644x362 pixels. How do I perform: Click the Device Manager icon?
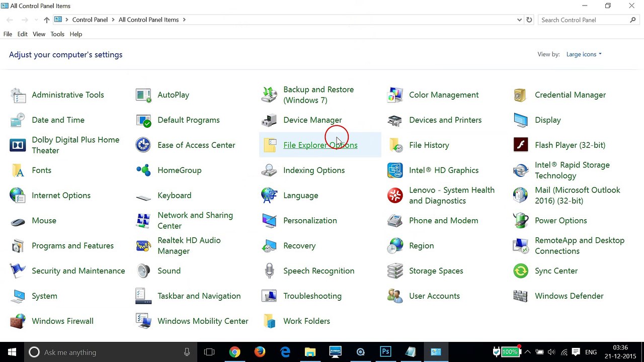tap(269, 120)
